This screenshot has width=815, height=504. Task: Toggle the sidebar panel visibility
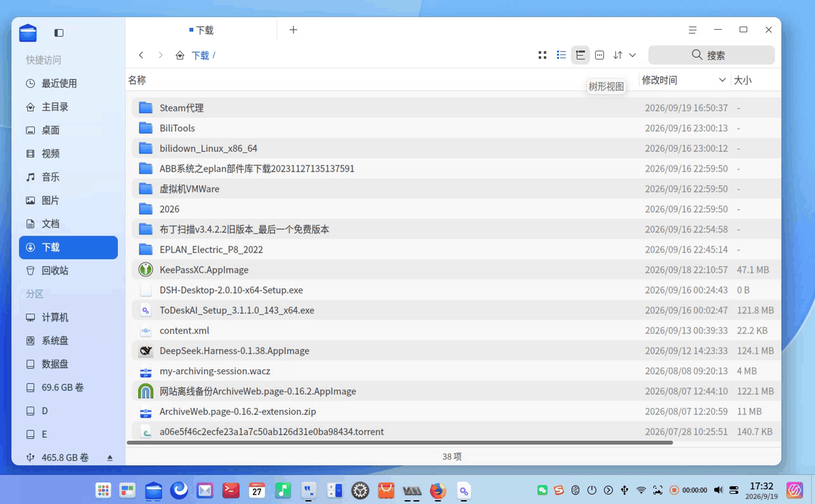pyautogui.click(x=59, y=32)
